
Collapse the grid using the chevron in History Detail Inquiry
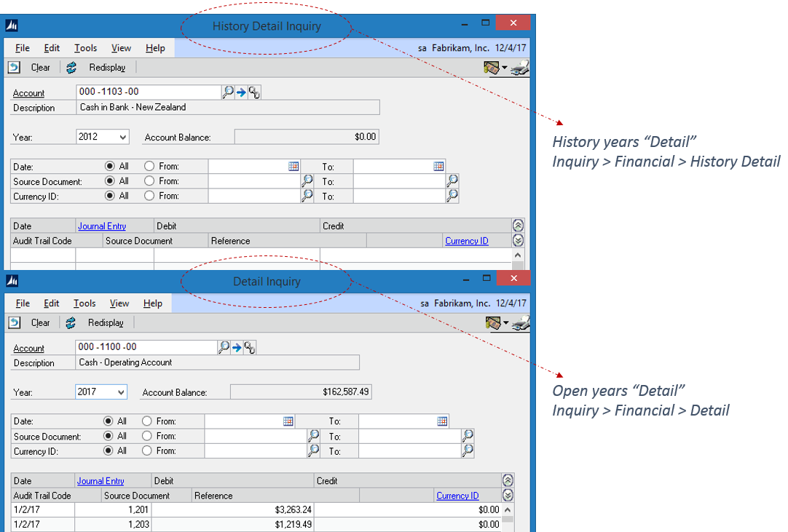click(x=518, y=225)
